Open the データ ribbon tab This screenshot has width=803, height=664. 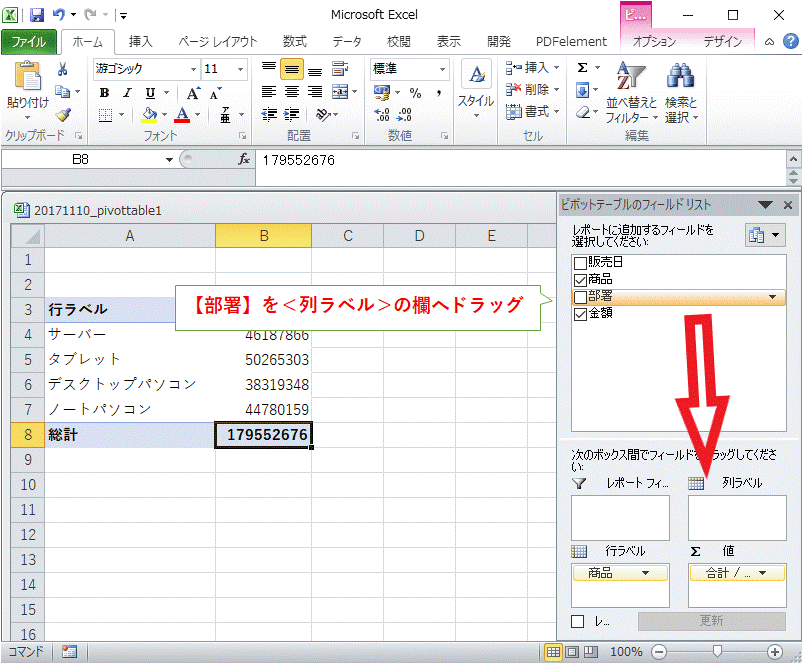coord(347,41)
